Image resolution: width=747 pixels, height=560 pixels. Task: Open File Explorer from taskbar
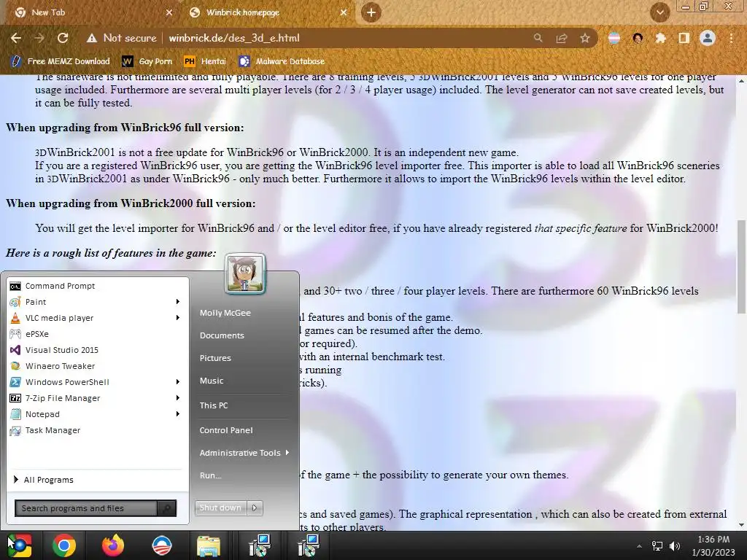pos(209,545)
